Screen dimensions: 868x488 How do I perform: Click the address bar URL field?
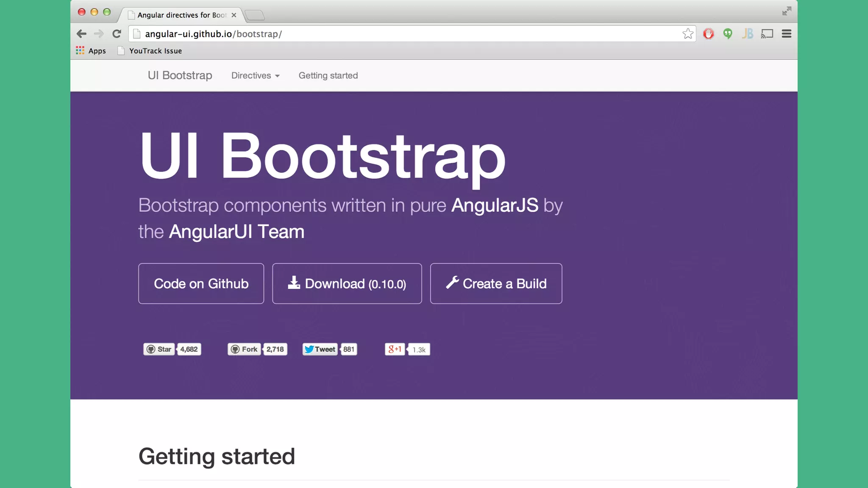pyautogui.click(x=407, y=34)
